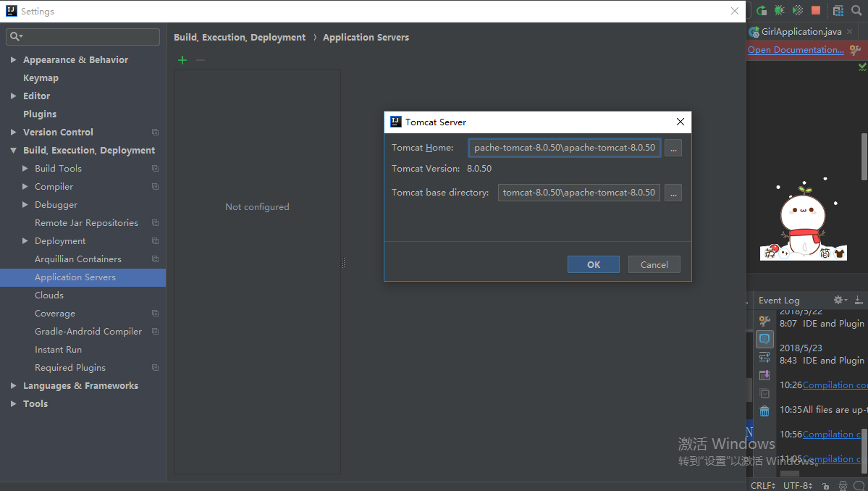868x491 pixels.
Task: Select Application Servers in settings tree
Action: coord(83,277)
